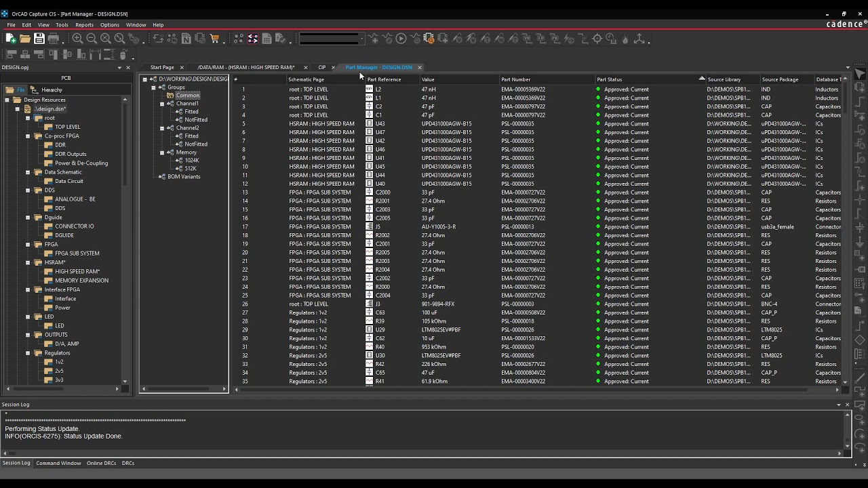Select FPGA SUB SYSTEM page in tree
The image size is (868, 488).
tap(77, 253)
